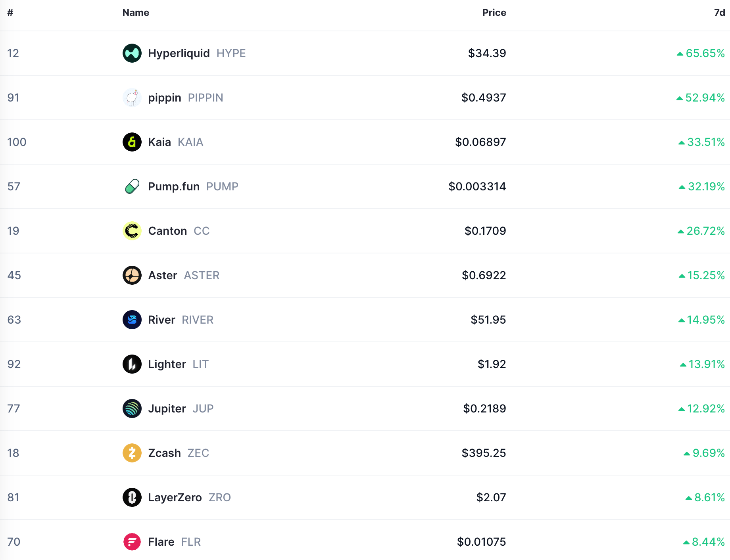Click the Kaia black-green logo icon
Image resolution: width=730 pixels, height=560 pixels.
pyautogui.click(x=132, y=142)
